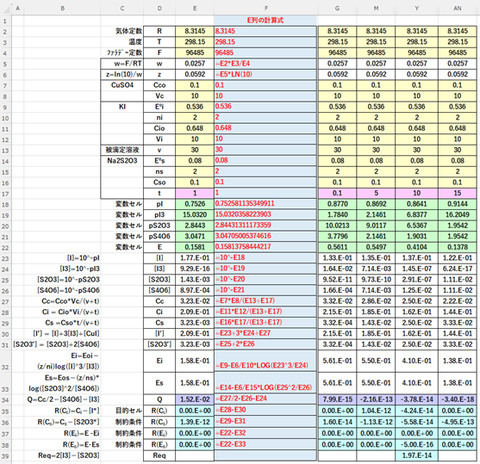This screenshot has height=464, width=480.
Task: Select the column G header
Action: pos(337,8)
